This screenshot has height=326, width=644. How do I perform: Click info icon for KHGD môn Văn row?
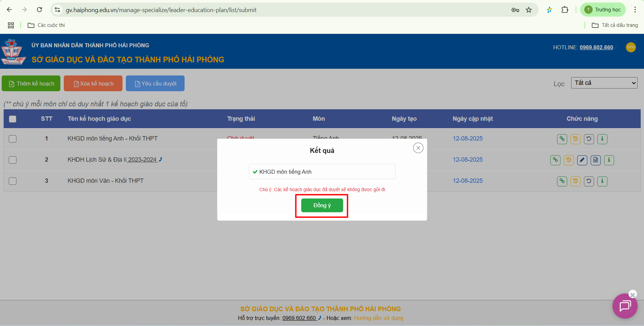point(602,181)
